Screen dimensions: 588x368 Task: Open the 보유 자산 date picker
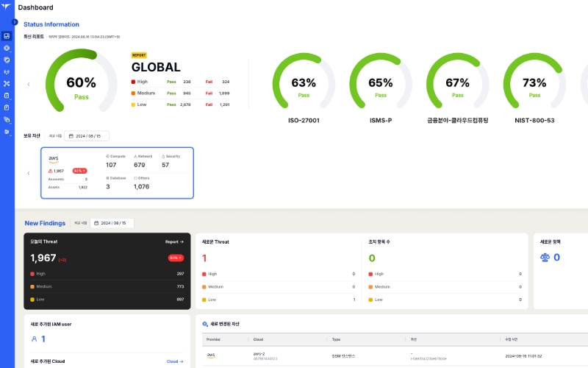pos(87,135)
